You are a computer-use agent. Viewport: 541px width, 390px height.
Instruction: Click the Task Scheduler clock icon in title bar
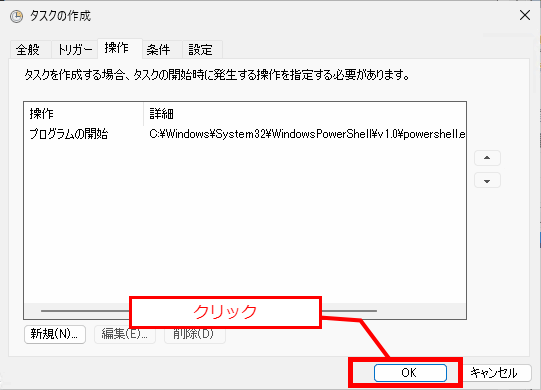coord(16,16)
